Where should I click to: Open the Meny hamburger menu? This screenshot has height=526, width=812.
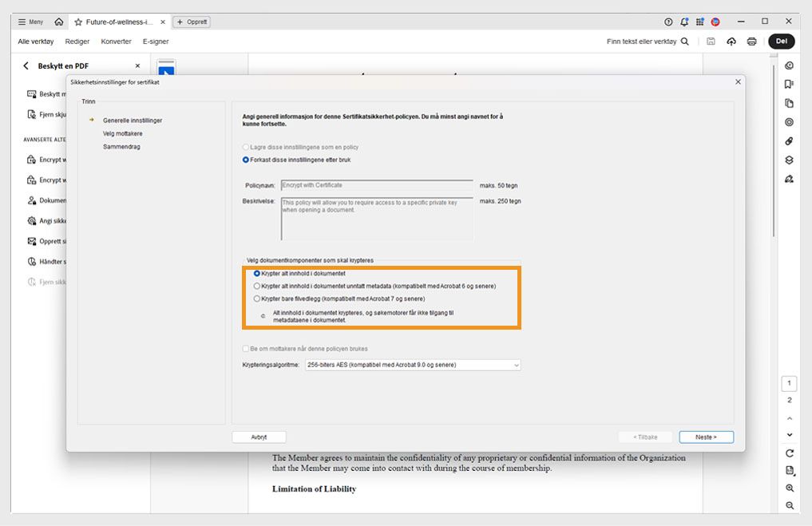[x=30, y=22]
